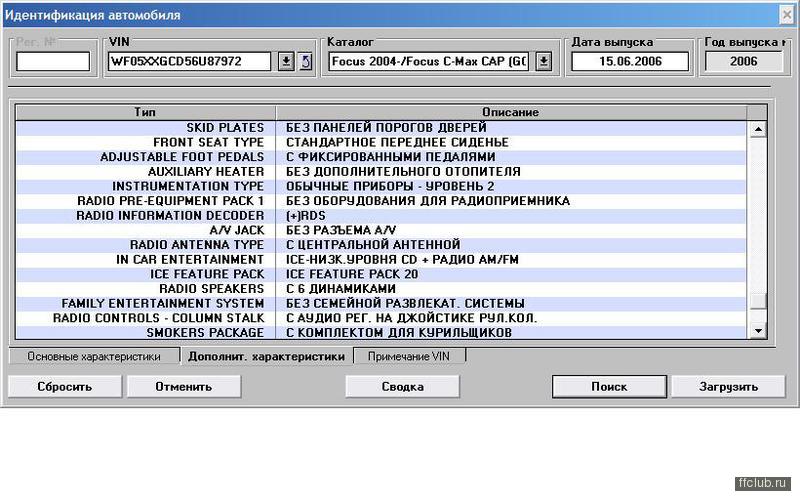Click the VIN input field
This screenshot has height=500, width=800.
pos(189,62)
